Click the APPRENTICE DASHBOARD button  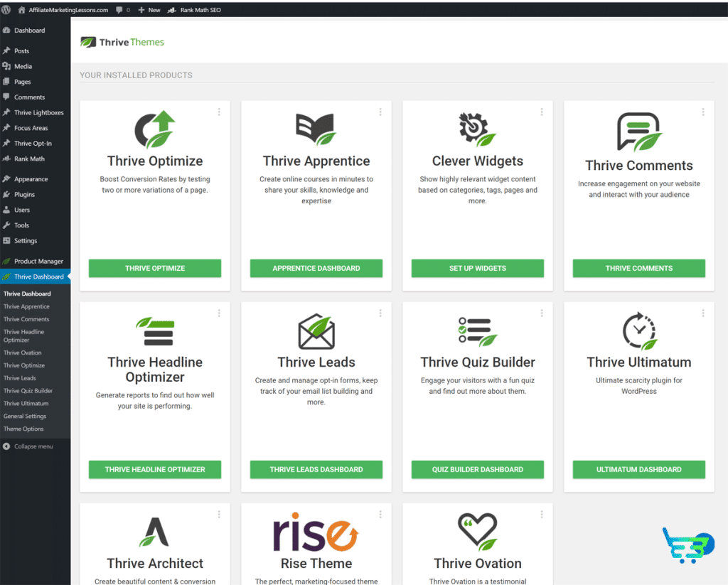point(316,269)
